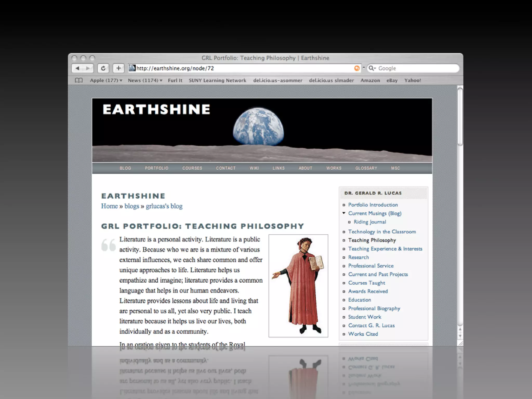This screenshot has height=399, width=532.
Task: Open the del.icio.us slmader bookmark
Action: 331,81
